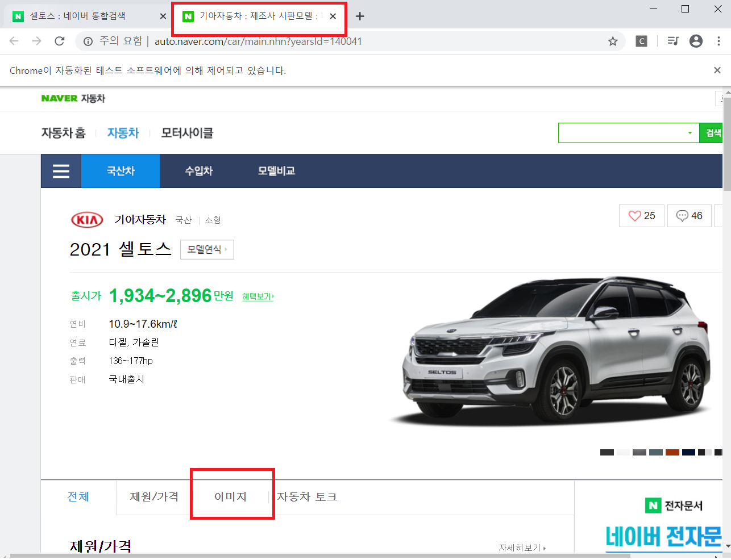Click the NAVER 자동차 logo
Screen dimensions: 731x560
pyautogui.click(x=73, y=98)
